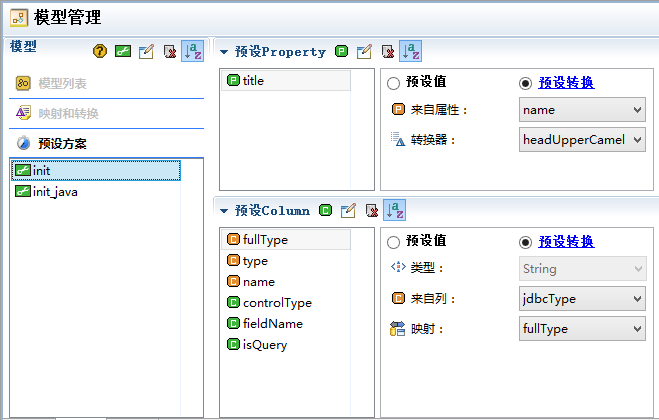The height and width of the screenshot is (420, 659).
Task: Toggle A-Z sort in 预设Property toolbar
Action: pos(410,51)
